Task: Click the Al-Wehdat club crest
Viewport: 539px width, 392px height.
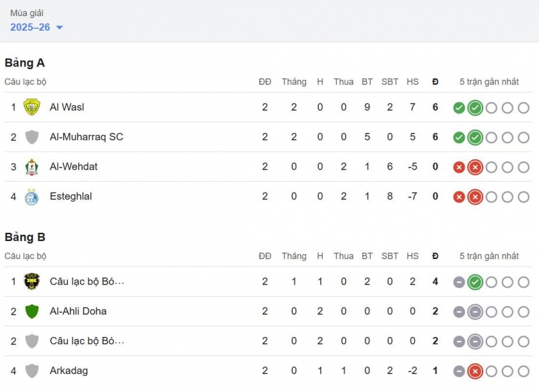Action: click(x=31, y=167)
